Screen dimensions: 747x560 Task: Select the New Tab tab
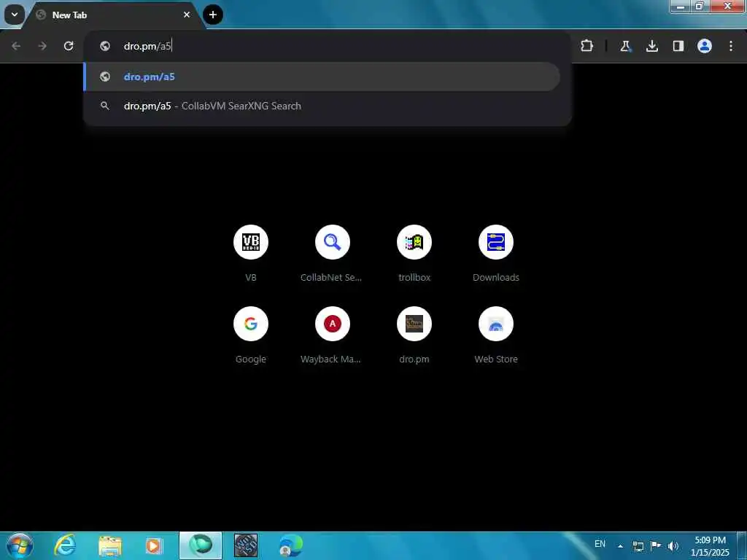(x=115, y=15)
